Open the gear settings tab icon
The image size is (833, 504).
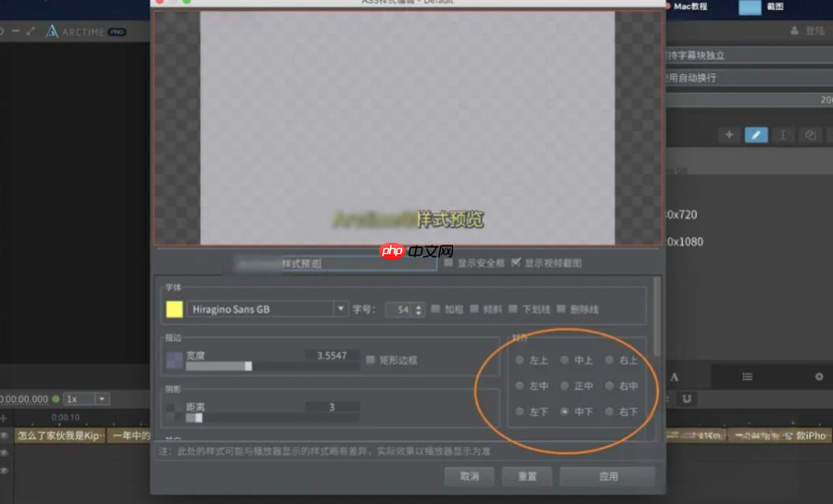[x=819, y=376]
